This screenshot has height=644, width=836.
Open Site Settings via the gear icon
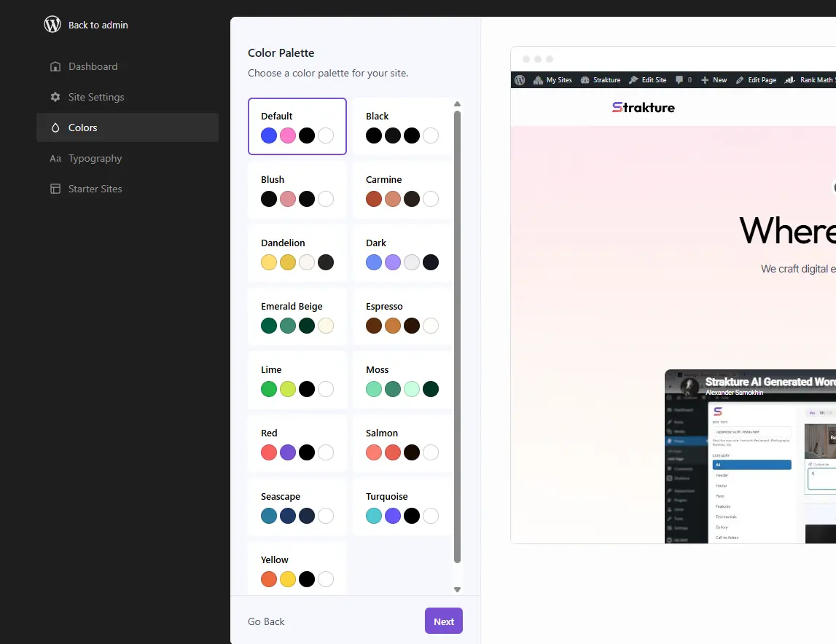[x=55, y=97]
